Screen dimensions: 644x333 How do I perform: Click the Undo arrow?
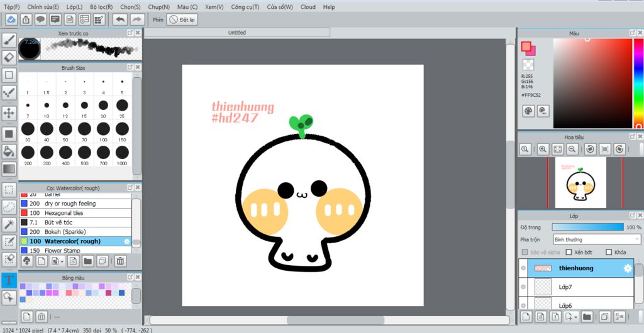pyautogui.click(x=120, y=19)
